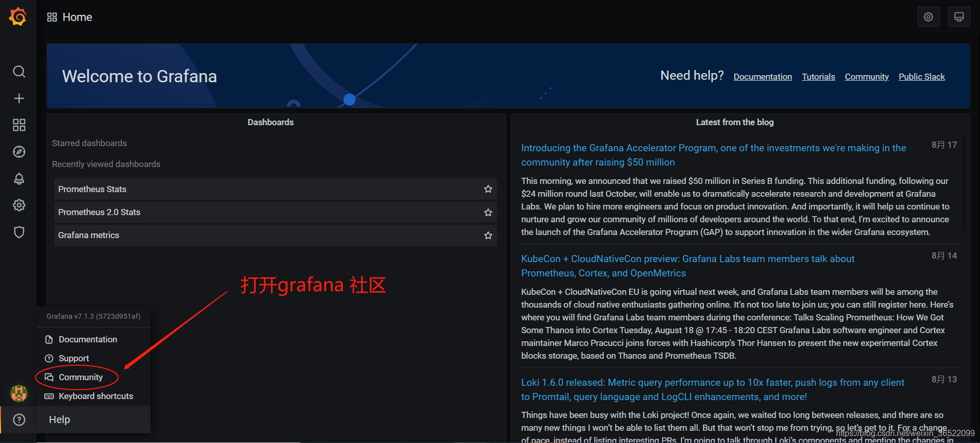This screenshot has width=980, height=443.
Task: Open dashboard settings gear at top right
Action: point(928,17)
